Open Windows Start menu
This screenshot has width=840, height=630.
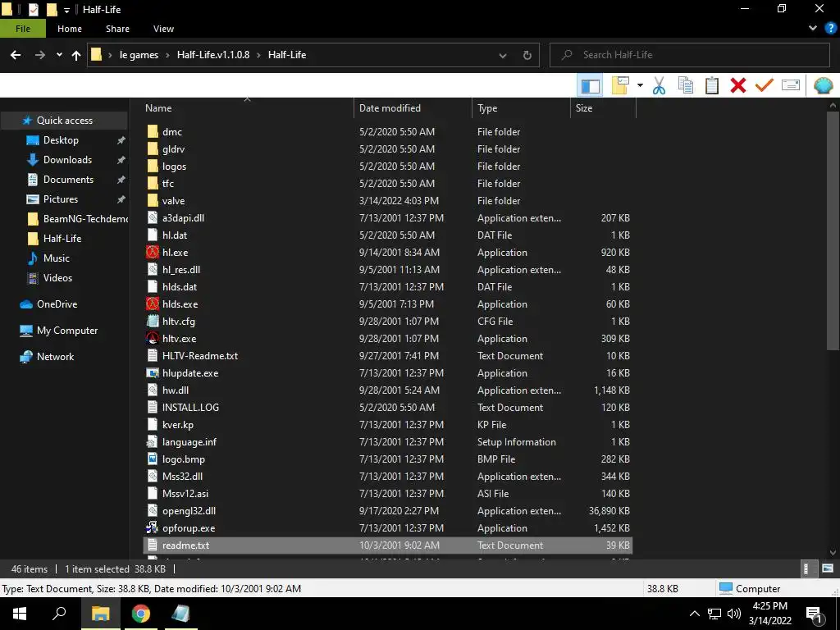coord(20,614)
